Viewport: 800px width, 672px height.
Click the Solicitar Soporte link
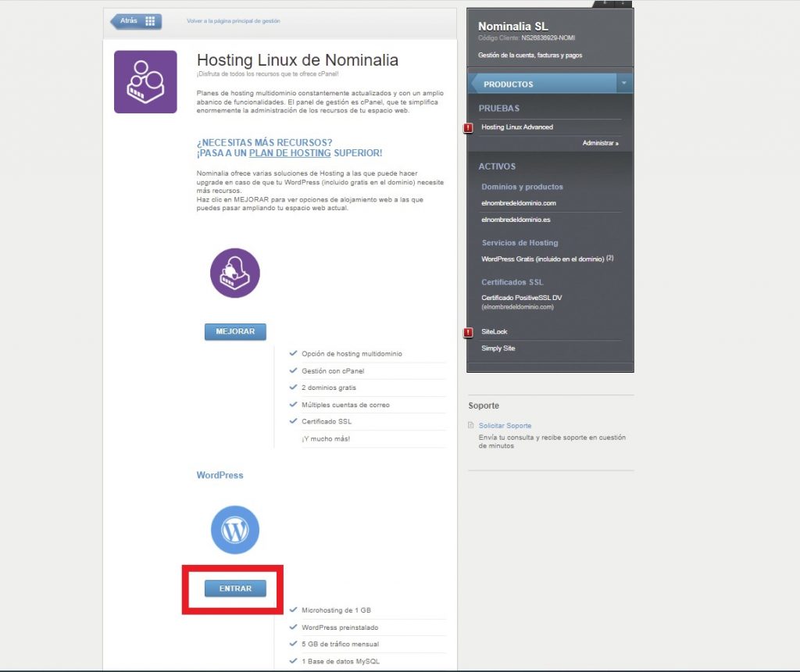tap(505, 426)
